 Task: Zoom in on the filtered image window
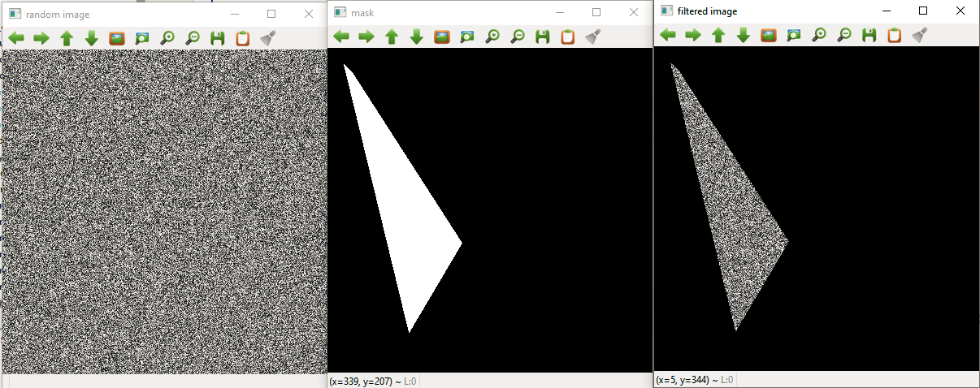coord(819,35)
